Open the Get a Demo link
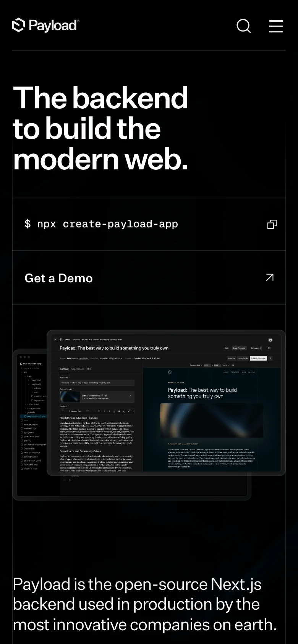 click(x=149, y=278)
